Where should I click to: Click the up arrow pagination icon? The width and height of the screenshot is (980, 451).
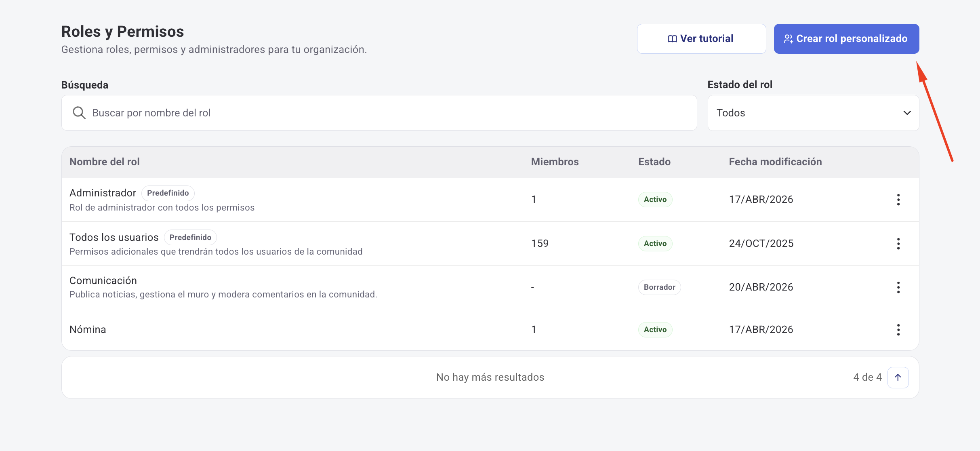coord(898,377)
